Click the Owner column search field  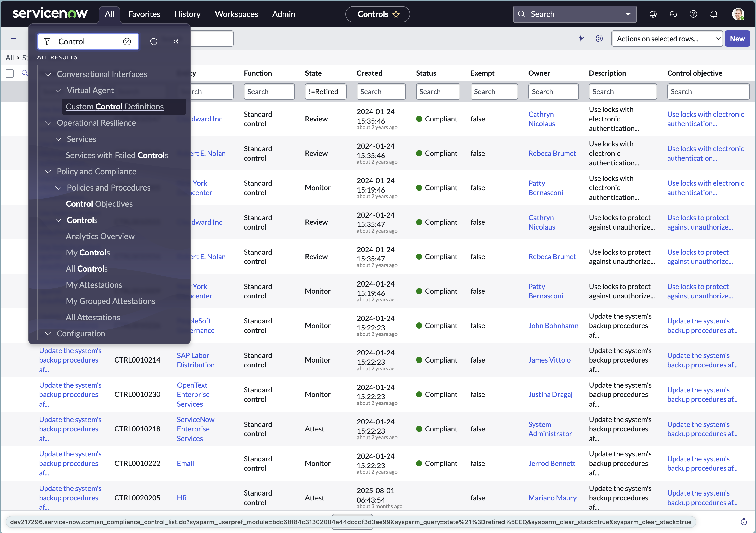553,92
